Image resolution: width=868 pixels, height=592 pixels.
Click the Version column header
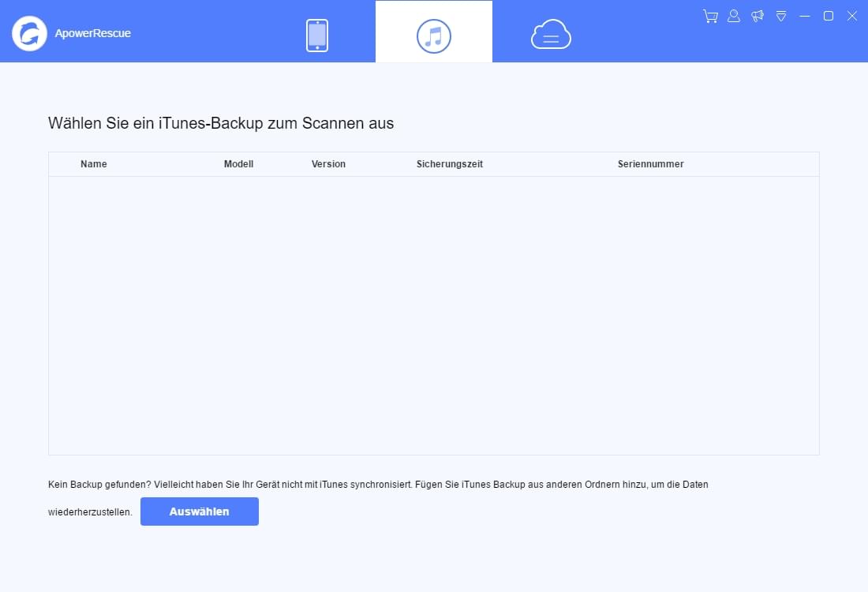click(x=328, y=163)
